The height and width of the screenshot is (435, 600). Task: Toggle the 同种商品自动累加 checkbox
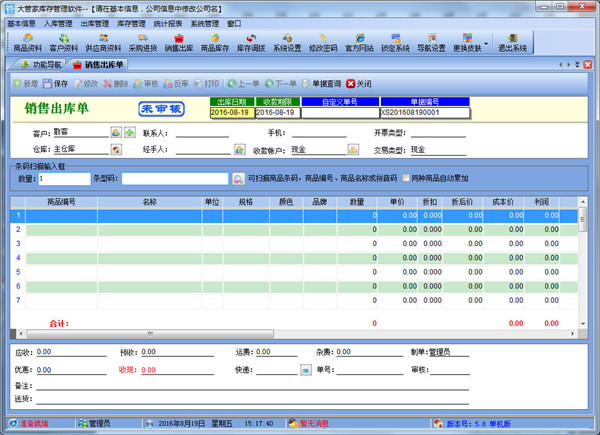click(x=404, y=178)
